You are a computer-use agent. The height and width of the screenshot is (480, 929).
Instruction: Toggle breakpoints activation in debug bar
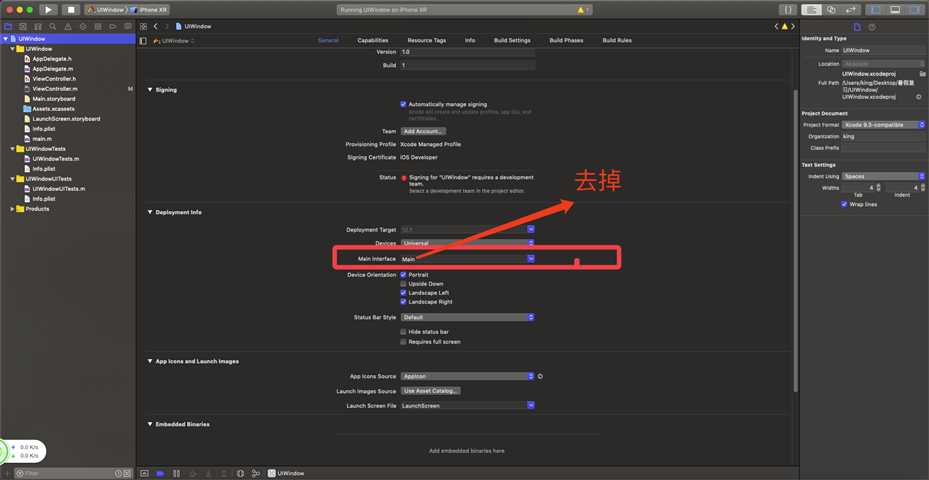[160, 473]
